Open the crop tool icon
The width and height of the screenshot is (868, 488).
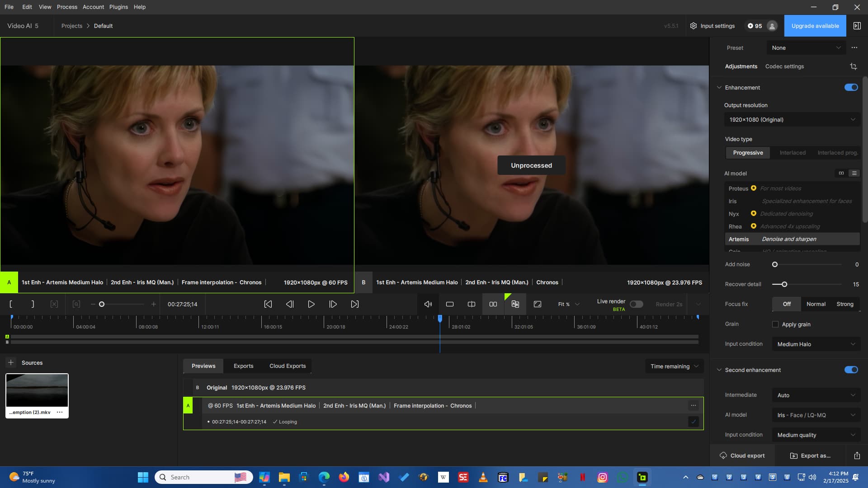coord(853,66)
